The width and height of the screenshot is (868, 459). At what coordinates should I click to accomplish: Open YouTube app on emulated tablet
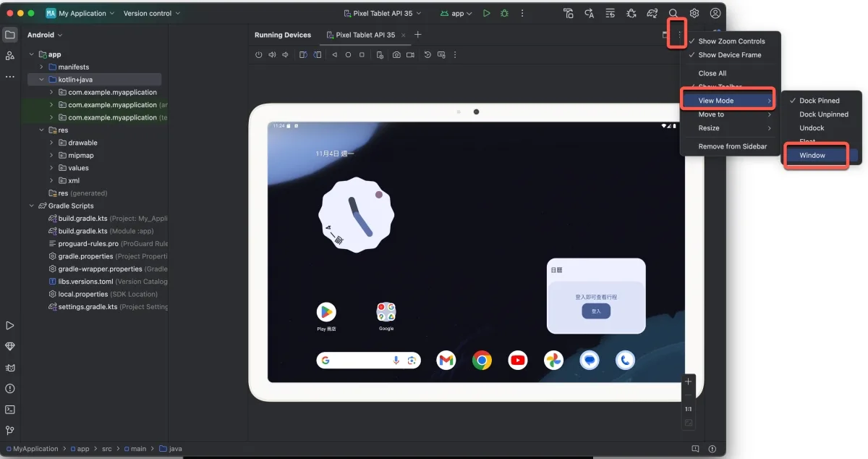(x=518, y=360)
